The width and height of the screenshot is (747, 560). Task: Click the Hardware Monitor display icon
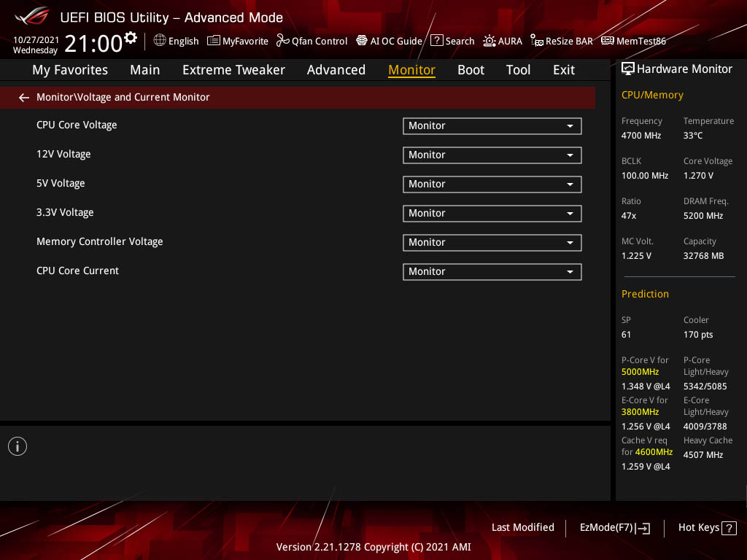pos(628,69)
